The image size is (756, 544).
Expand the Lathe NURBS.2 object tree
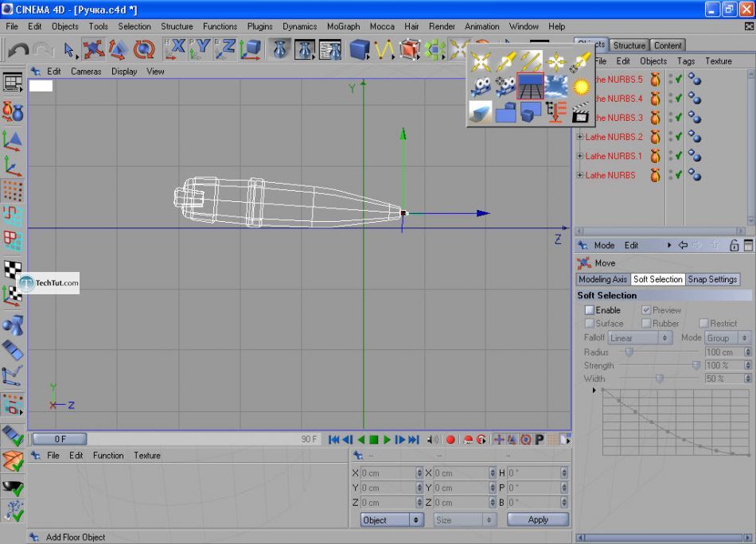click(580, 137)
